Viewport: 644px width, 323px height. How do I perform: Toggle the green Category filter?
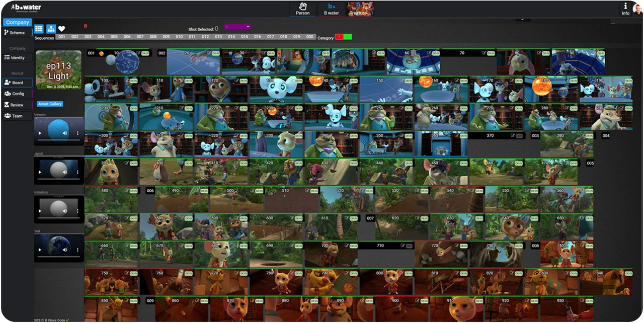coord(348,37)
